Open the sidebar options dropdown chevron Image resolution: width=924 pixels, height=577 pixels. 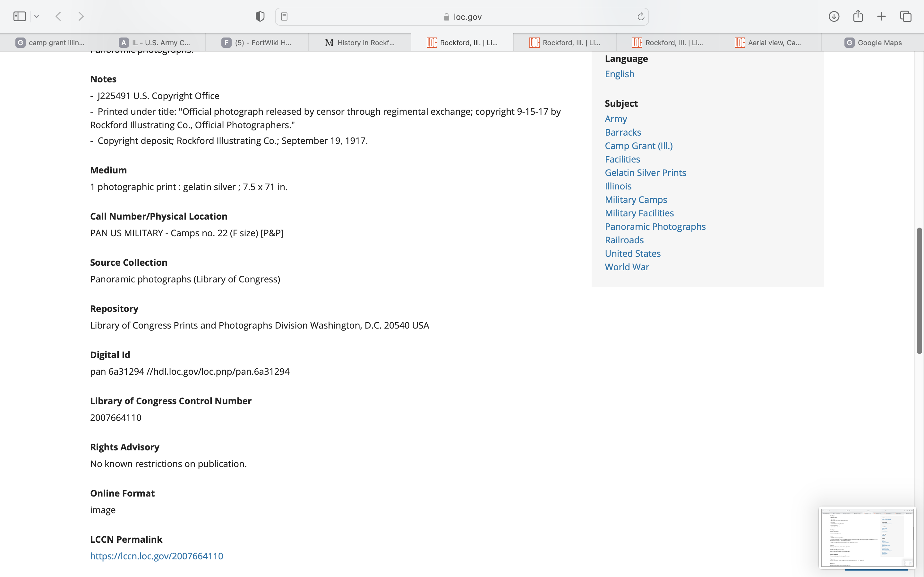pos(37,16)
